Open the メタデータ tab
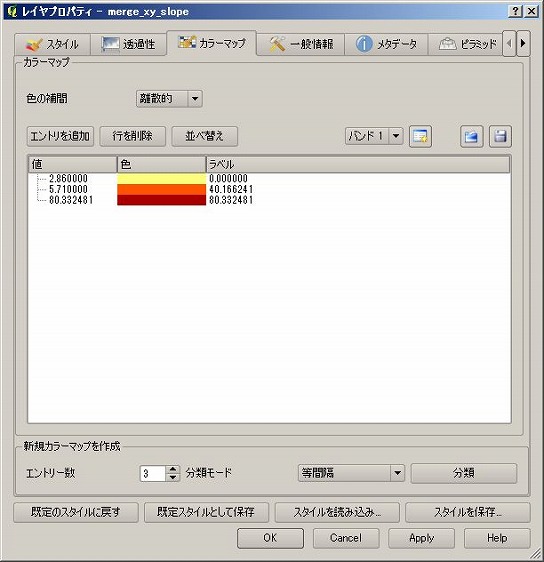 386,44
